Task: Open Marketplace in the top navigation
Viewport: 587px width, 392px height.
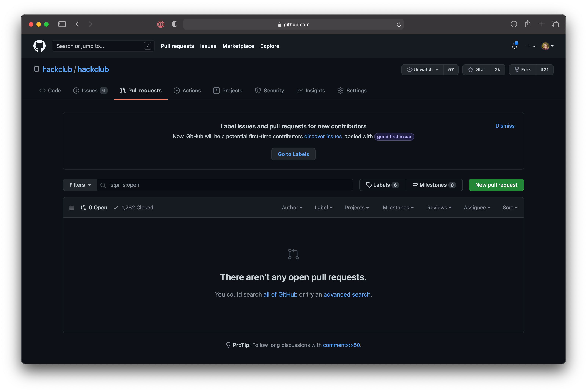Action: click(x=238, y=46)
